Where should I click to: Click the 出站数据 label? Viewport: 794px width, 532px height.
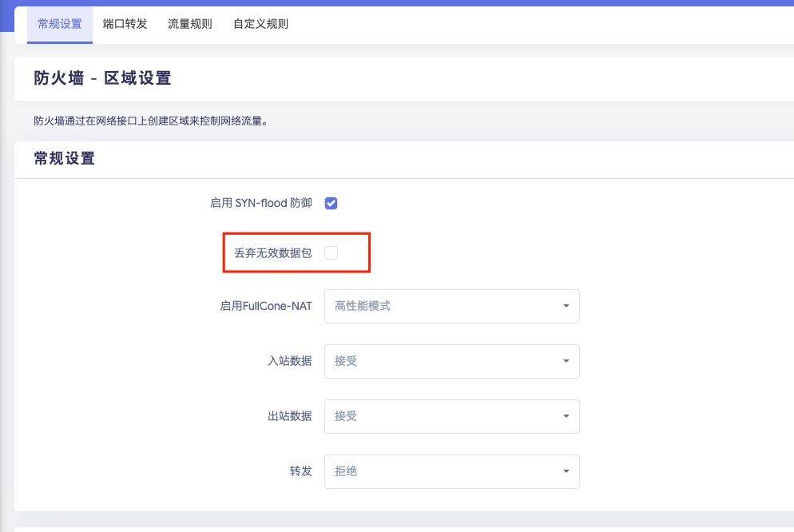[x=290, y=417]
